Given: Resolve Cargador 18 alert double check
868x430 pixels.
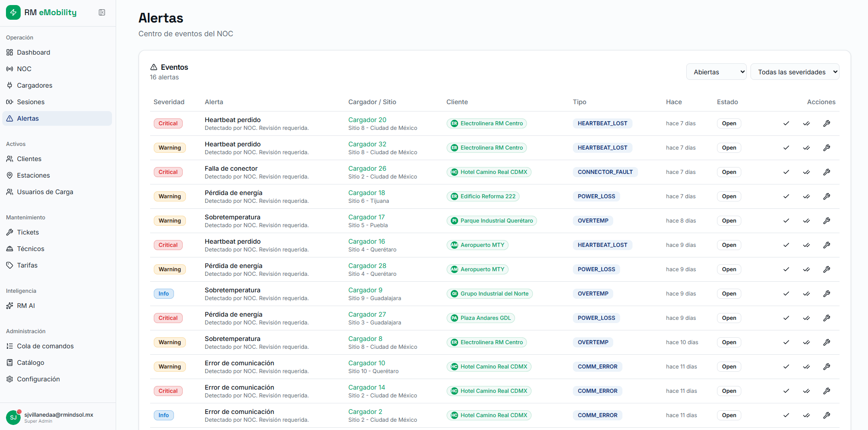Looking at the screenshot, I should click(x=806, y=196).
